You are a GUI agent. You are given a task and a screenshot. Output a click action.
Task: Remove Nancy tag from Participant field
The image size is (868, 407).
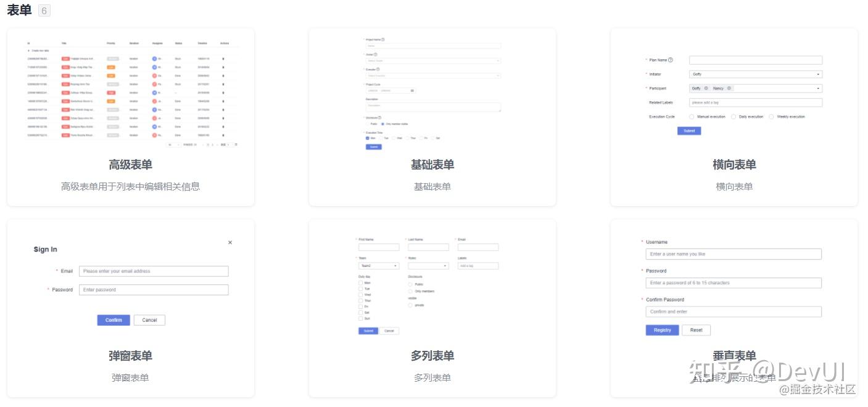[729, 88]
